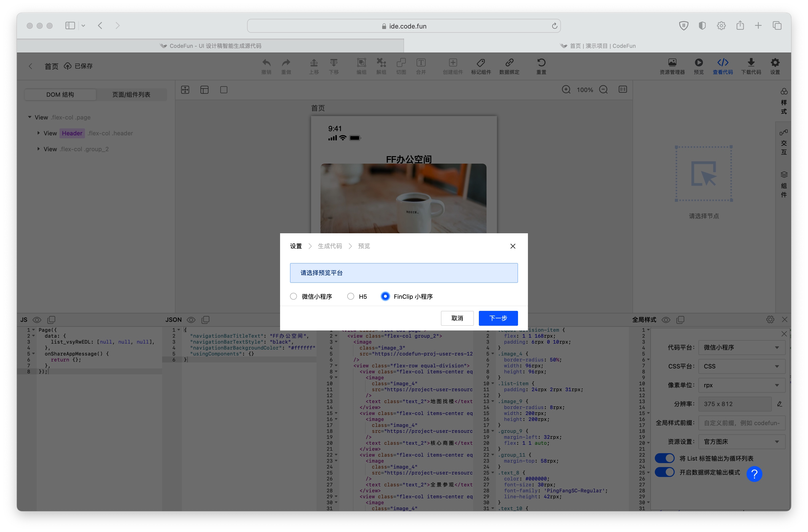Toggle 开启数据绑定输出模式 switch
The image size is (808, 532).
[664, 472]
